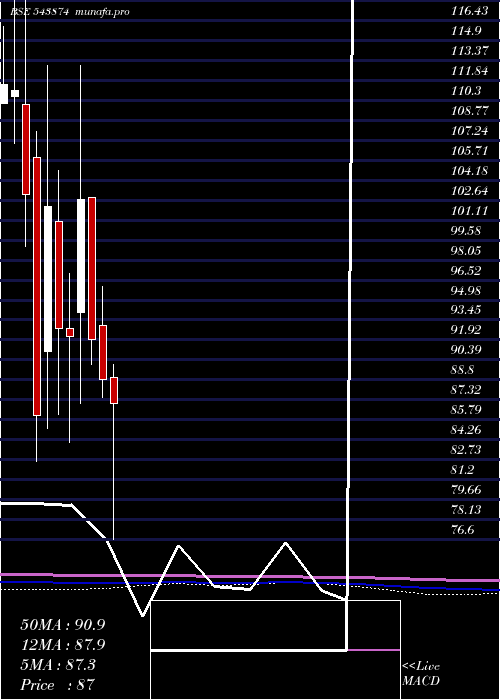Click the Price : 87 readout
This screenshot has width=500, height=700.
pyautogui.click(x=57, y=685)
